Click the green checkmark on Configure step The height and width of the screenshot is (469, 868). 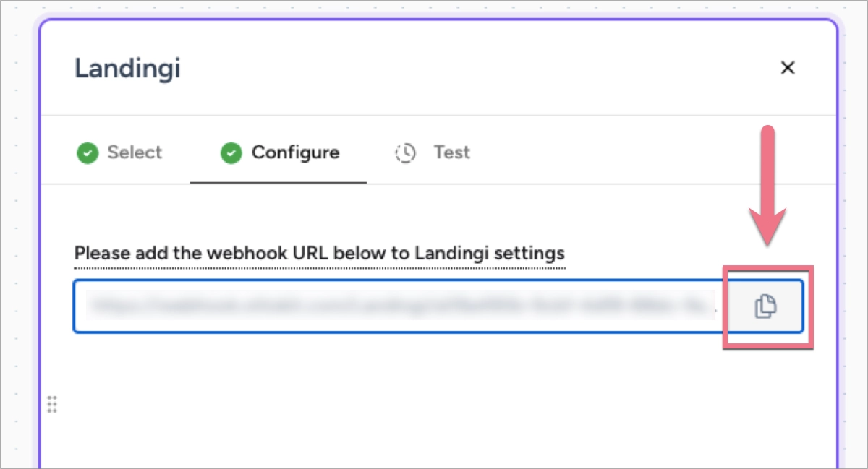click(x=231, y=153)
